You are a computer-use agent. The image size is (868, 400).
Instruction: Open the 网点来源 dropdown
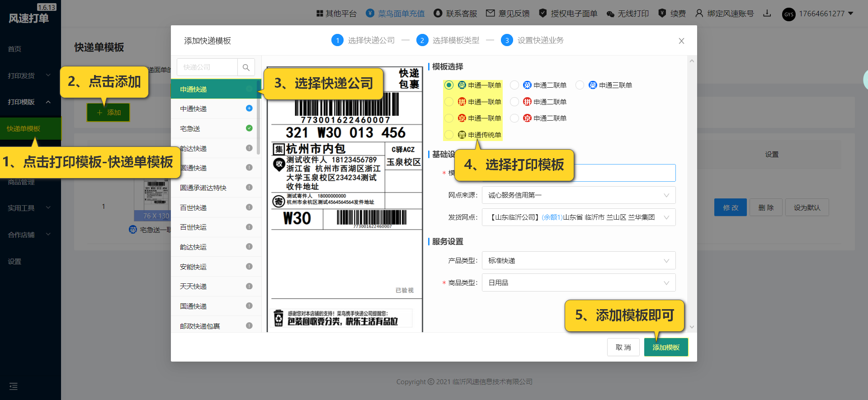[579, 195]
